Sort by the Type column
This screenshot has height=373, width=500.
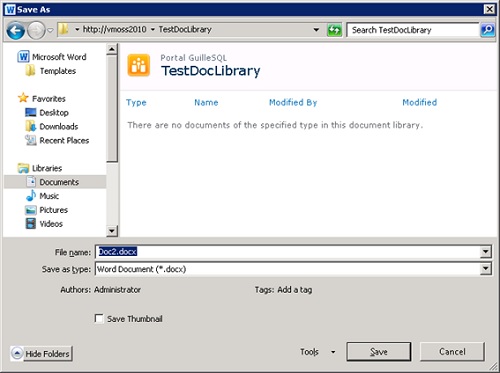pyautogui.click(x=136, y=102)
